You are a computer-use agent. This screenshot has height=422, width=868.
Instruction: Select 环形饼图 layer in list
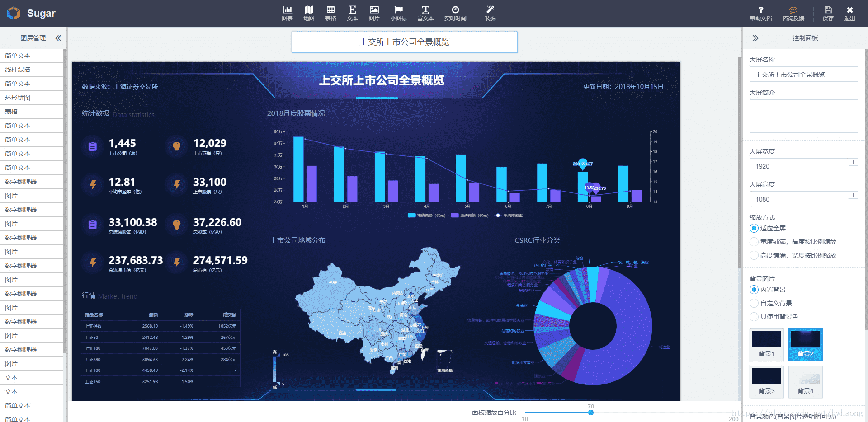pos(32,98)
